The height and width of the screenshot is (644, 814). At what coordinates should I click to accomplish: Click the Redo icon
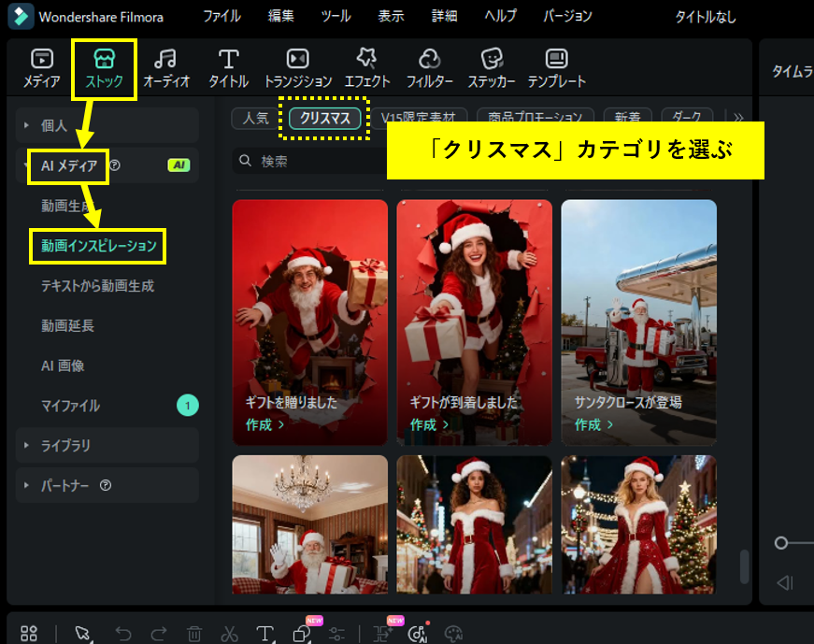point(159,632)
